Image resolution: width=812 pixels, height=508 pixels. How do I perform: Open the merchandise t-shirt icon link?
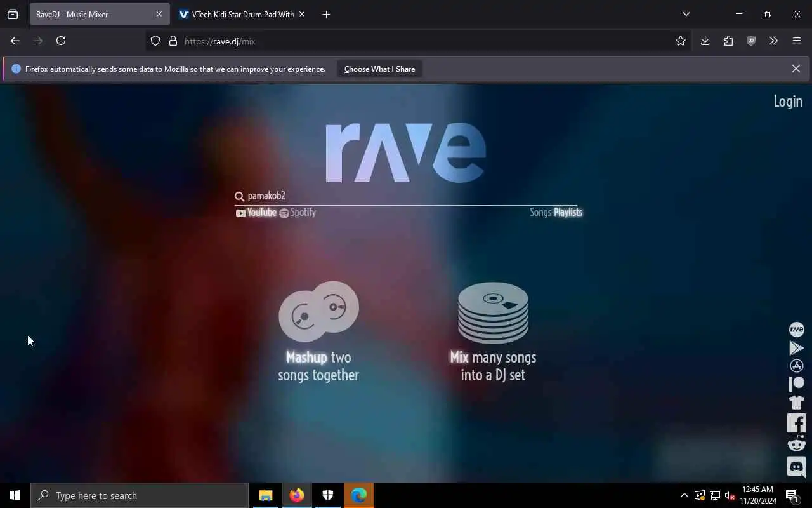796,402
